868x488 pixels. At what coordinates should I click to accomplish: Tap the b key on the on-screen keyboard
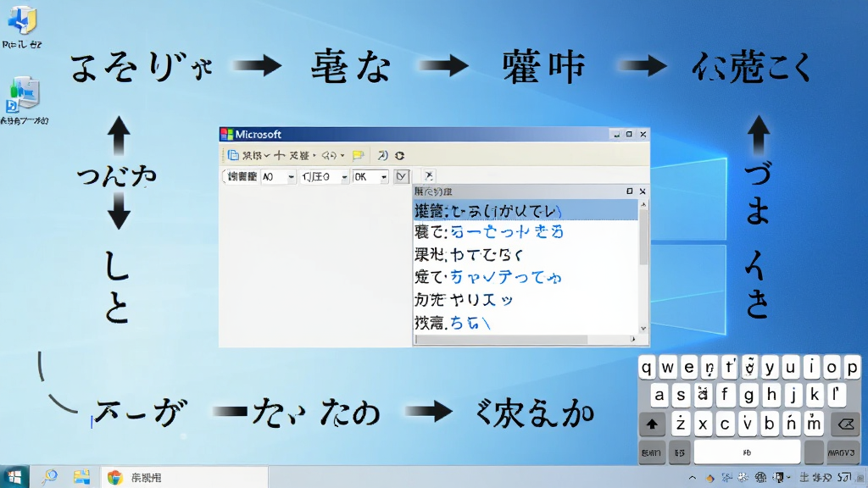[769, 424]
